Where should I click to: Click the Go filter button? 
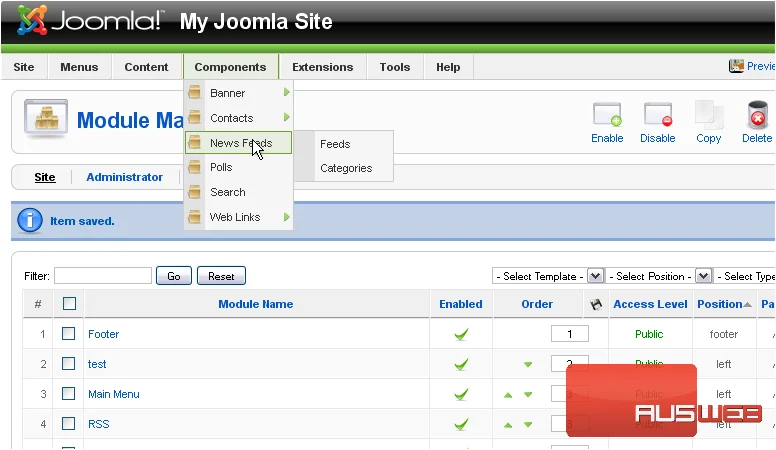click(x=174, y=276)
